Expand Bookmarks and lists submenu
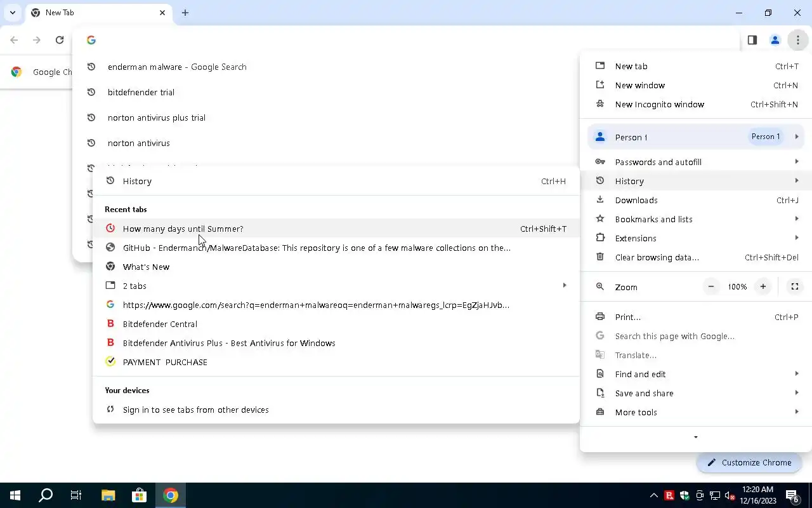 click(x=696, y=219)
